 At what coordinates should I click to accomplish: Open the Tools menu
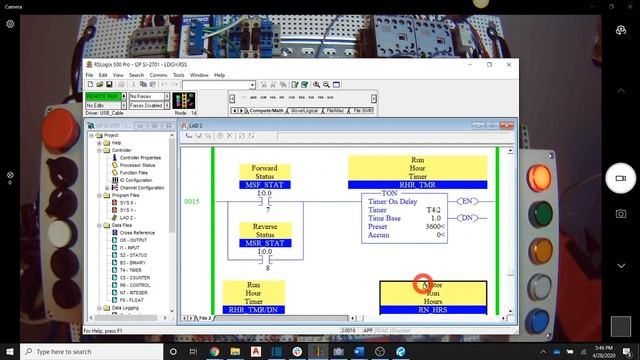click(178, 75)
